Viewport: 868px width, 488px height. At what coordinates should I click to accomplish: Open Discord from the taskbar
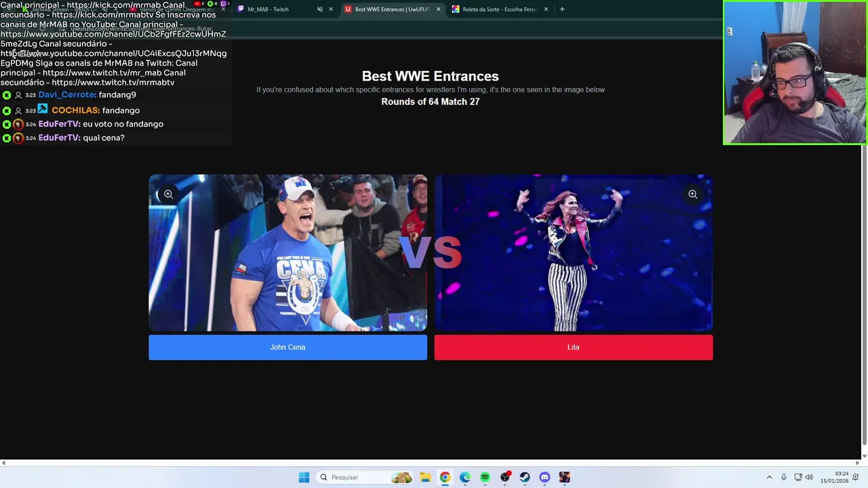point(545,477)
